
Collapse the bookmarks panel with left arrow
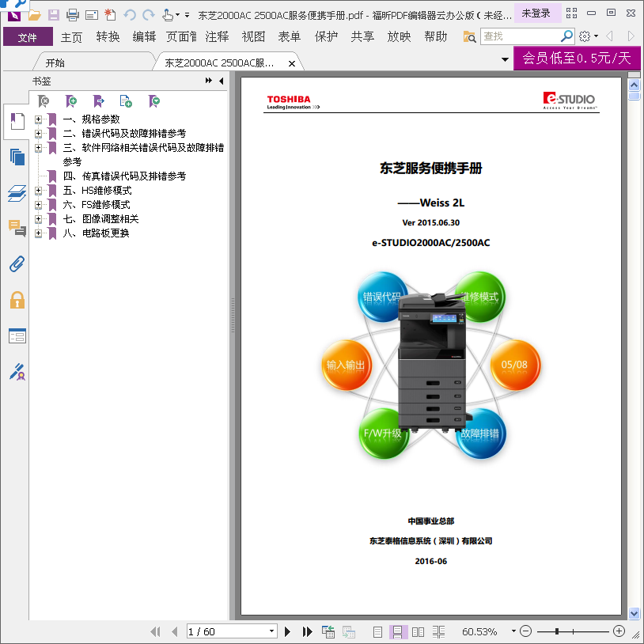(222, 81)
